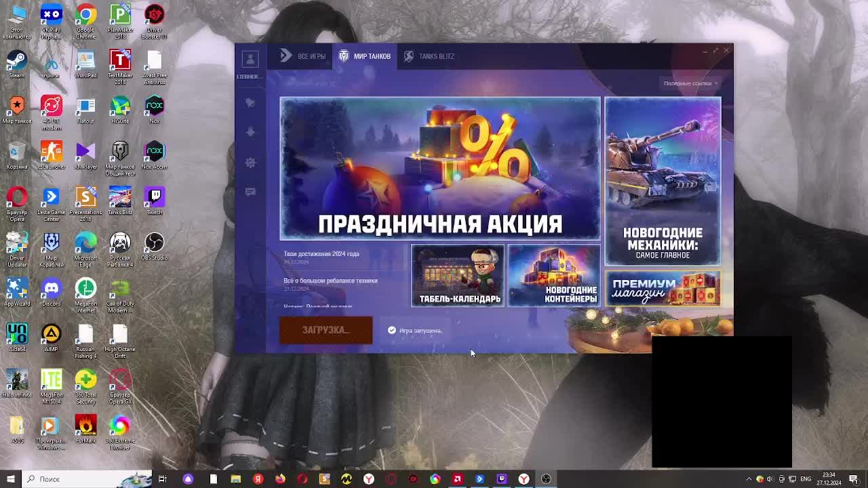Image resolution: width=868 pixels, height=488 pixels.
Task: Open Firefox from the taskbar
Action: pos(280,479)
